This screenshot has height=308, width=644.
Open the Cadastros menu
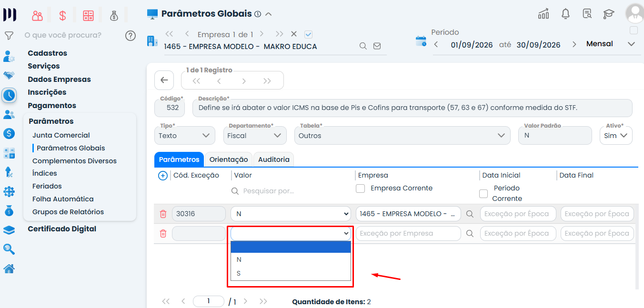[x=47, y=53]
